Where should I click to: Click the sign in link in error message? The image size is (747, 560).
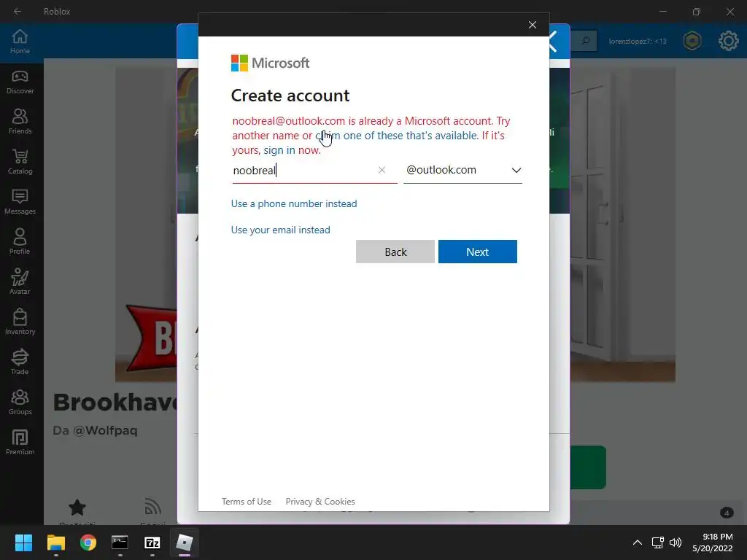tap(279, 150)
